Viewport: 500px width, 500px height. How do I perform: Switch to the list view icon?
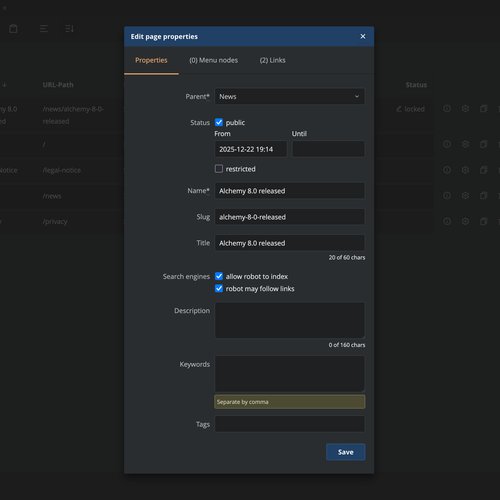coord(44,29)
